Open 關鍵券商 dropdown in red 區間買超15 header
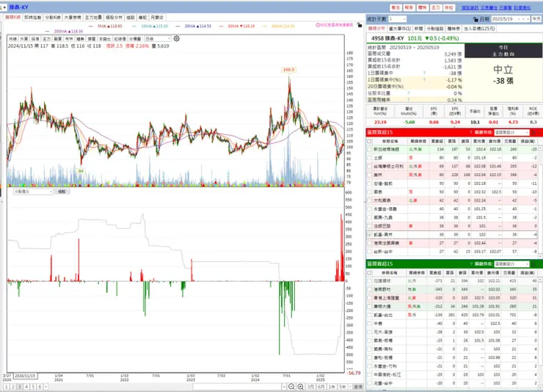Image resolution: width=543 pixels, height=392 pixels. (511, 132)
